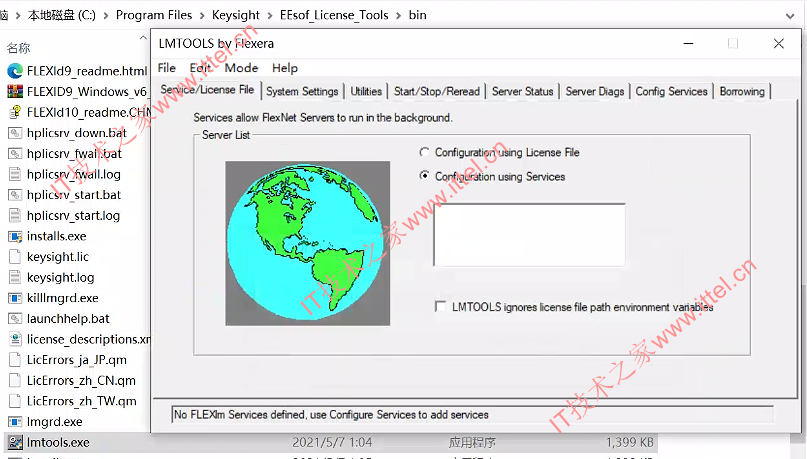Select the keysight.lic file name
This screenshot has height=459, width=807.
tap(58, 257)
